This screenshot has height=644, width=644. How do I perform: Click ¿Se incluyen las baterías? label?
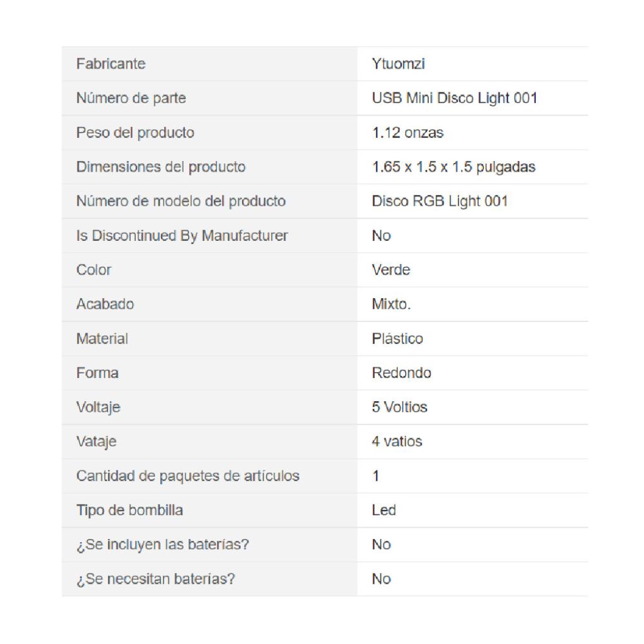(x=163, y=545)
